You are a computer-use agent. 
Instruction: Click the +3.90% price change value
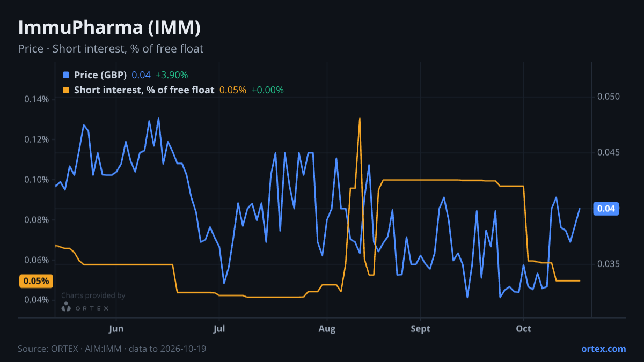click(x=171, y=75)
